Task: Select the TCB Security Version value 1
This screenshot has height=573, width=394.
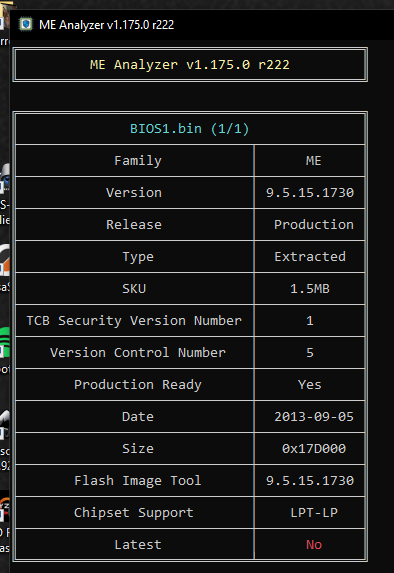Action: click(x=310, y=320)
